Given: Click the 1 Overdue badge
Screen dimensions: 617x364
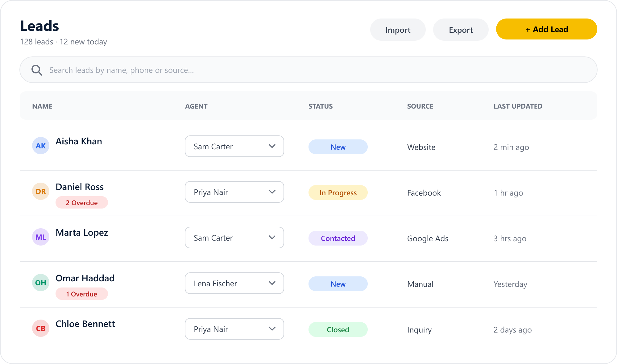Looking at the screenshot, I should click(x=82, y=294).
